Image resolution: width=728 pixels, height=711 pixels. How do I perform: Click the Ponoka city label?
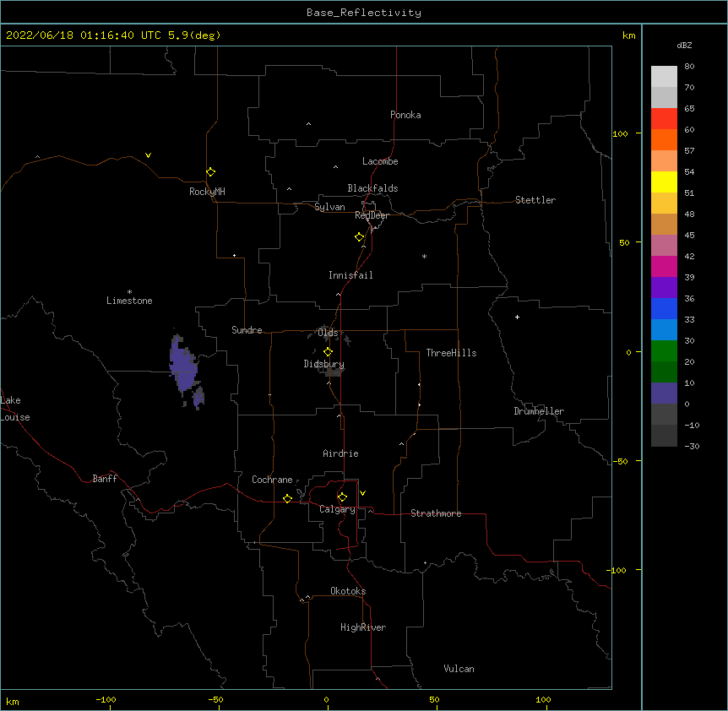[405, 115]
